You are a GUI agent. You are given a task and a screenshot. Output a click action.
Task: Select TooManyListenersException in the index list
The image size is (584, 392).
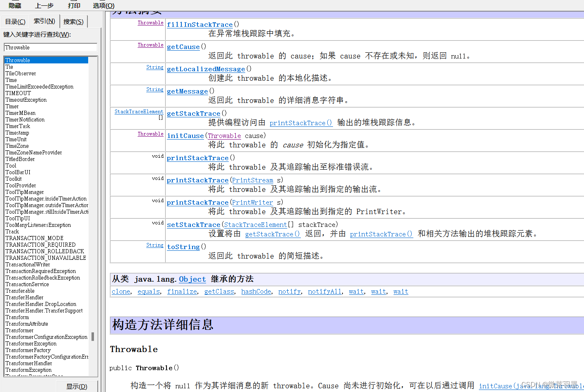[38, 225]
